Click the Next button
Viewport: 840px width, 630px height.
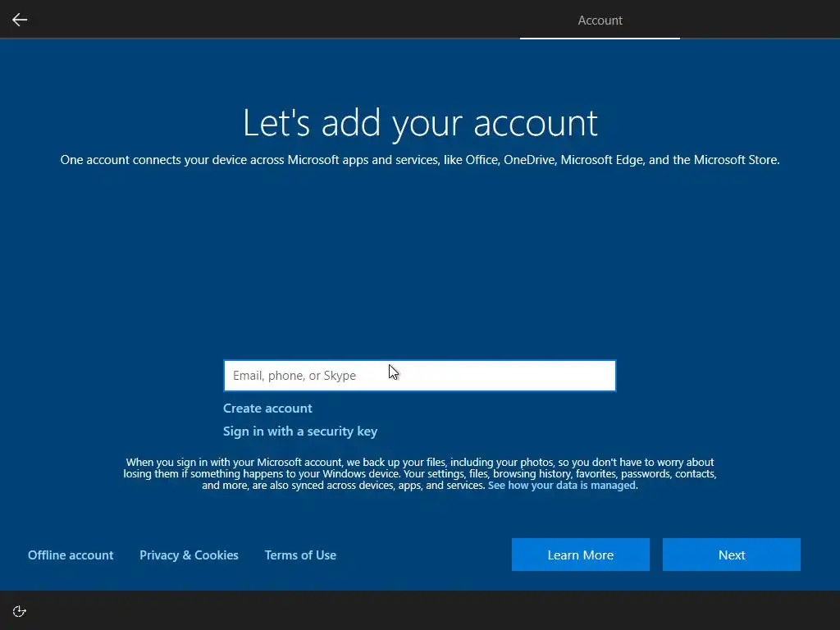731,555
